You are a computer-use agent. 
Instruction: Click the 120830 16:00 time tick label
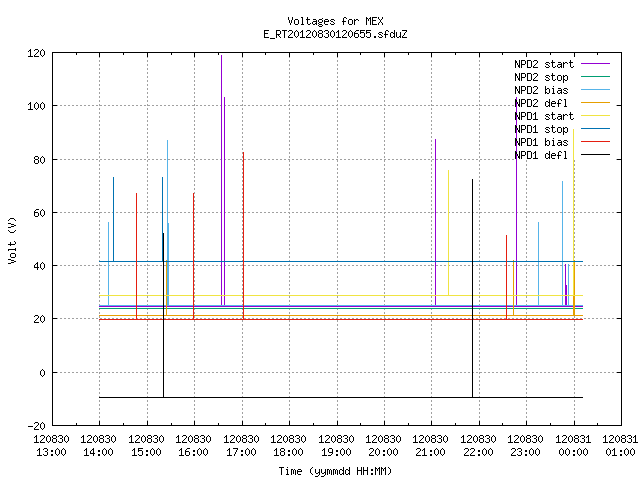point(193,446)
